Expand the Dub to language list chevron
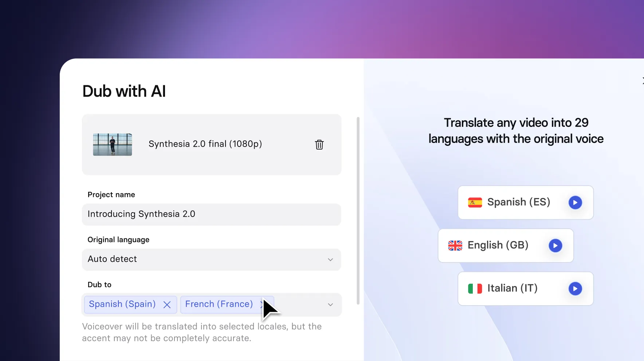This screenshot has width=644, height=361. [330, 304]
